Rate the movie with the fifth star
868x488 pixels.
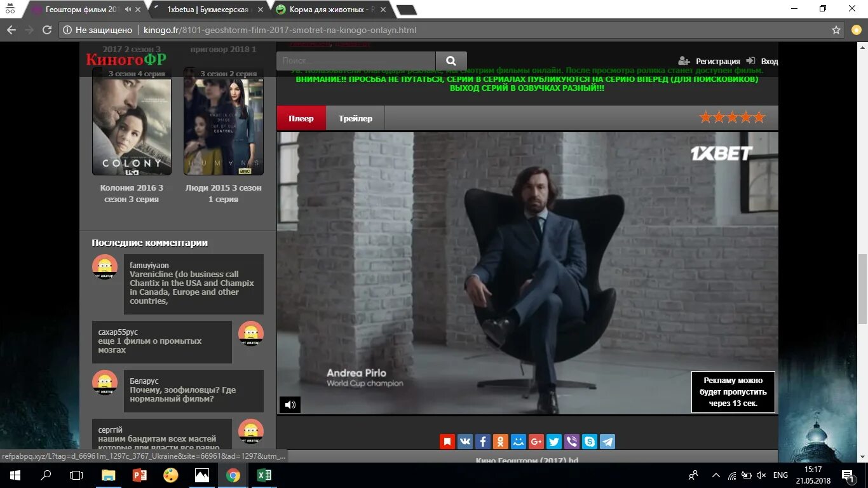pyautogui.click(x=758, y=117)
